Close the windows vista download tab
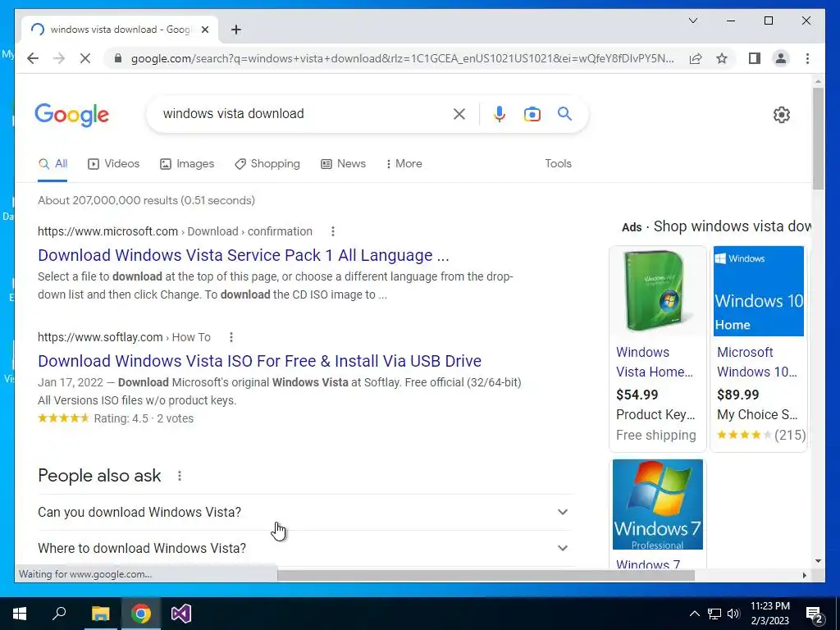 204,30
